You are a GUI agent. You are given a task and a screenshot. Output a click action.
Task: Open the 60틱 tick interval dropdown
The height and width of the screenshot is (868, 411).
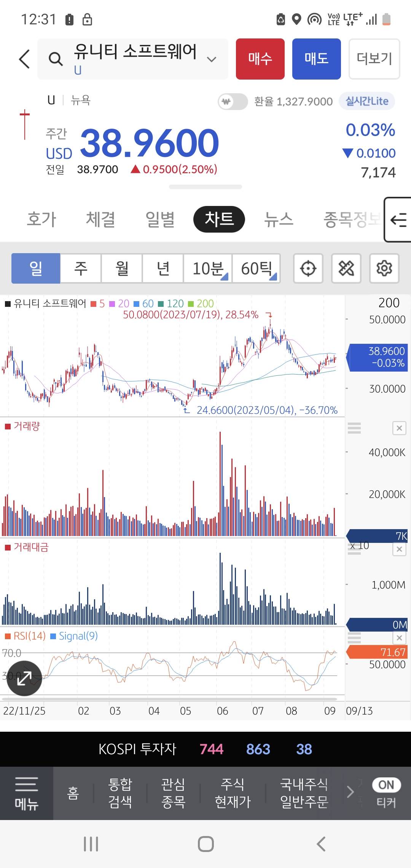click(x=256, y=268)
